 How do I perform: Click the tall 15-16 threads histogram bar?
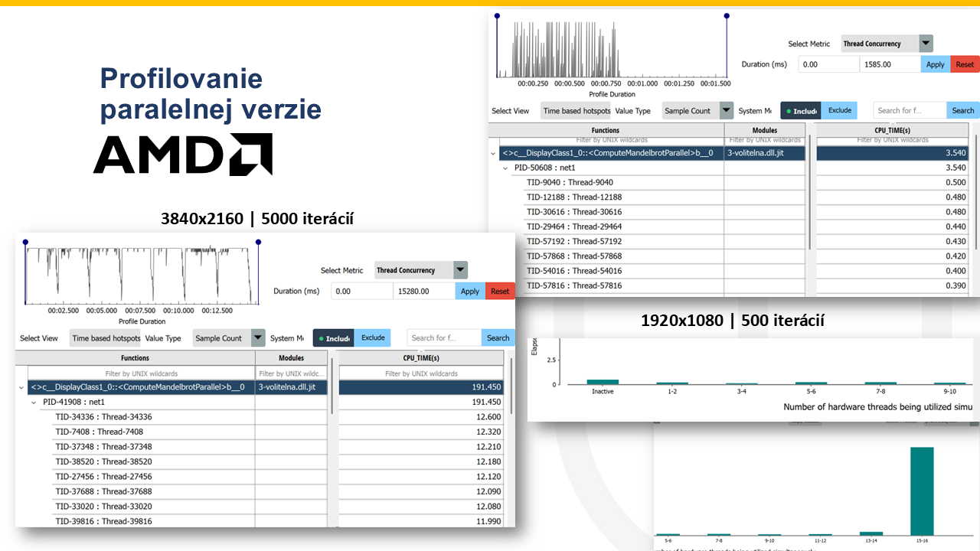(x=922, y=491)
